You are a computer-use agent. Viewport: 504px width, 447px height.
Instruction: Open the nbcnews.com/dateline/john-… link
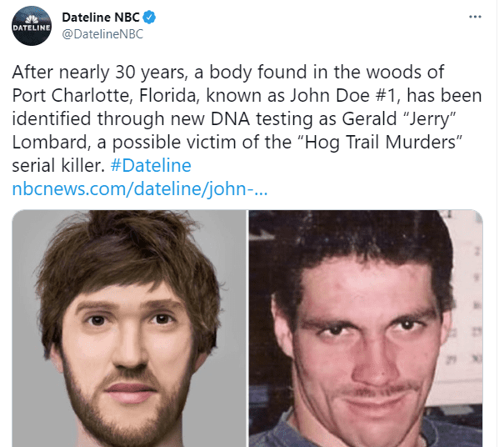tap(140, 189)
